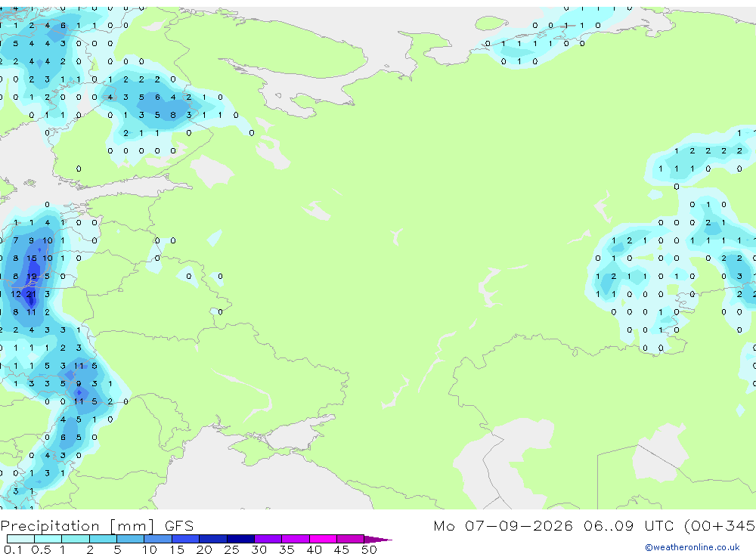Select the 40–45 mm legend color segment

(323, 539)
